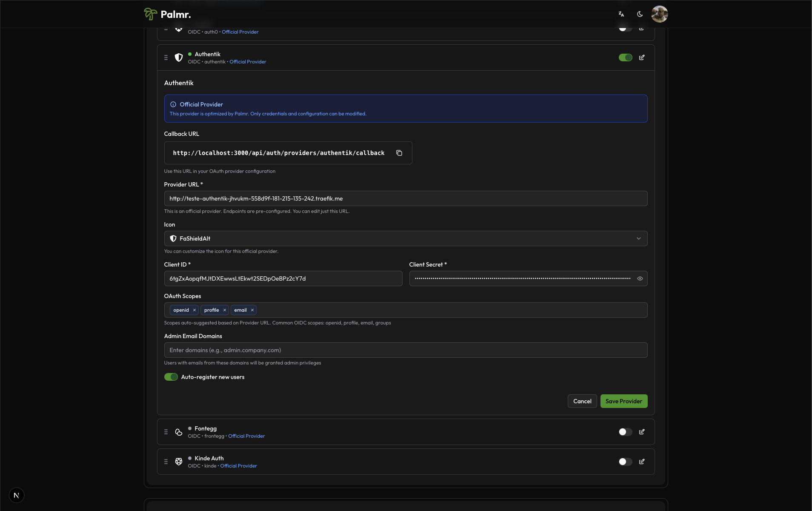Screen dimensions: 812x511
Task: Enable the Kinde Auth toggle
Action: click(x=625, y=462)
